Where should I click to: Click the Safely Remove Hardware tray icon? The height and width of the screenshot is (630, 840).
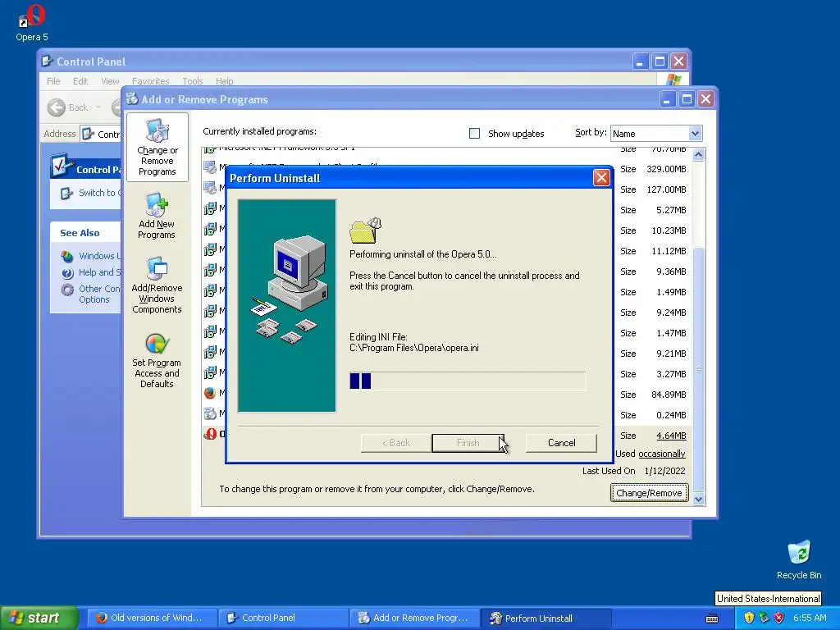coord(764,618)
